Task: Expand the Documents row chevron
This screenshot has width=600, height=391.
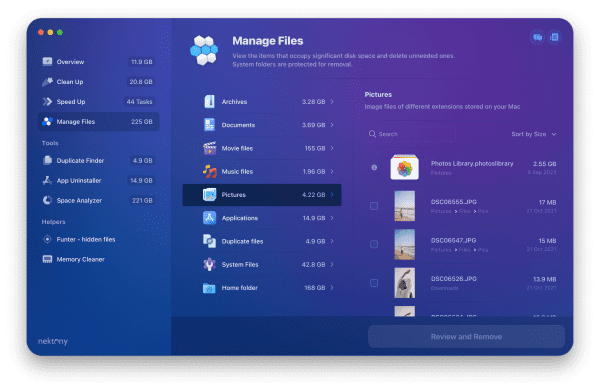Action: (x=332, y=125)
